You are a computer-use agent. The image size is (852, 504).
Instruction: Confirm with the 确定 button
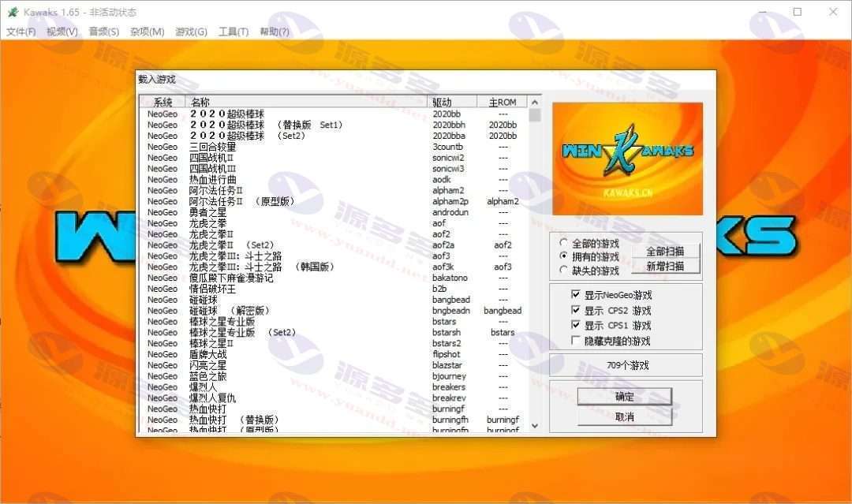pyautogui.click(x=624, y=397)
